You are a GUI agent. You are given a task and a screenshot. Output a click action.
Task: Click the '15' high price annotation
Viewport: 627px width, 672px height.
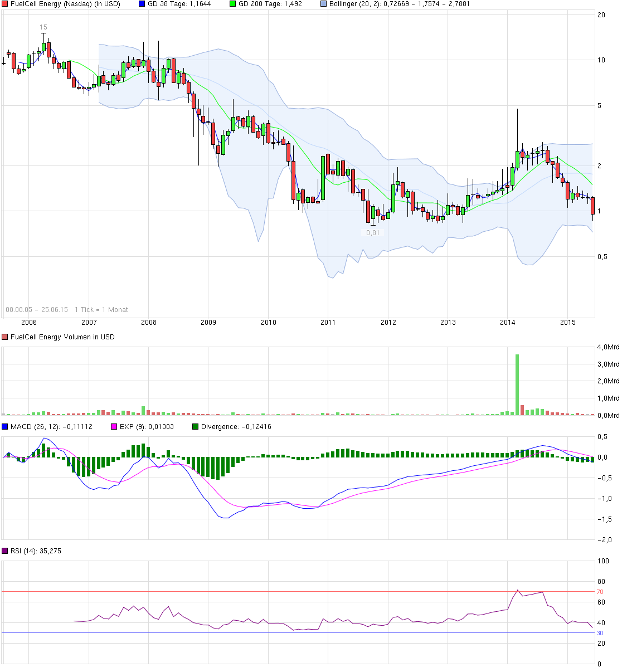[x=43, y=27]
